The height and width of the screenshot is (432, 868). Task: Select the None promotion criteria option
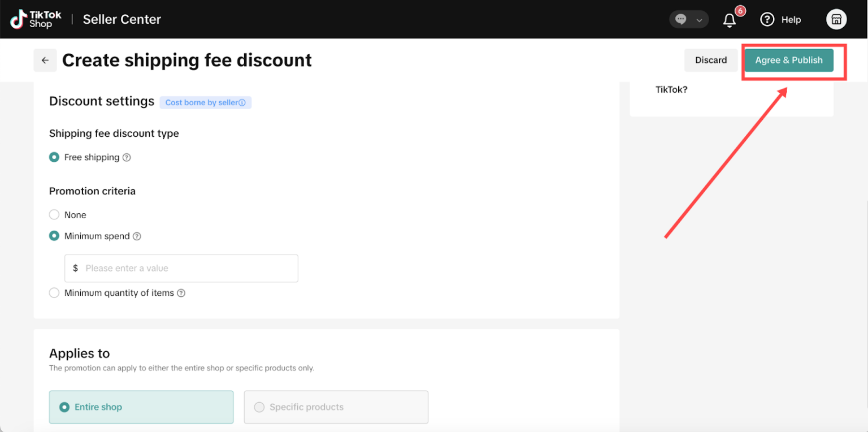click(54, 214)
